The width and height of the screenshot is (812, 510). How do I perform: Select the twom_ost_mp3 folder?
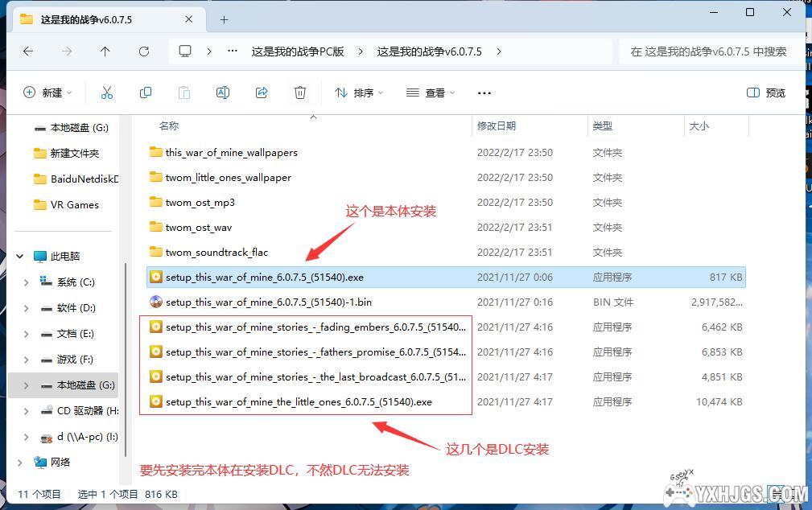click(x=200, y=203)
